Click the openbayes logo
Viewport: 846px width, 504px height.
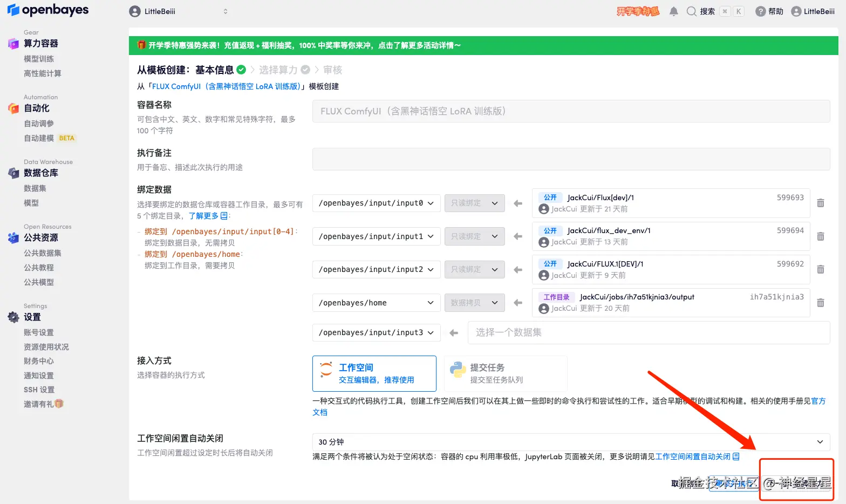coord(48,10)
